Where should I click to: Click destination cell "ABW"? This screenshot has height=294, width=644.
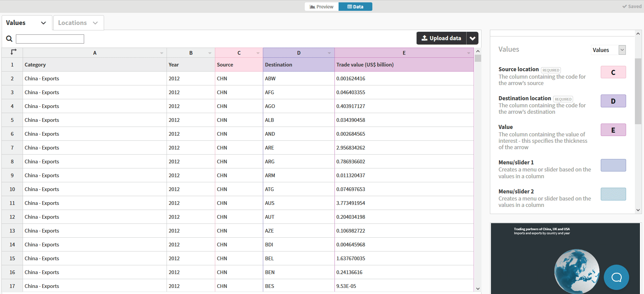click(x=299, y=78)
